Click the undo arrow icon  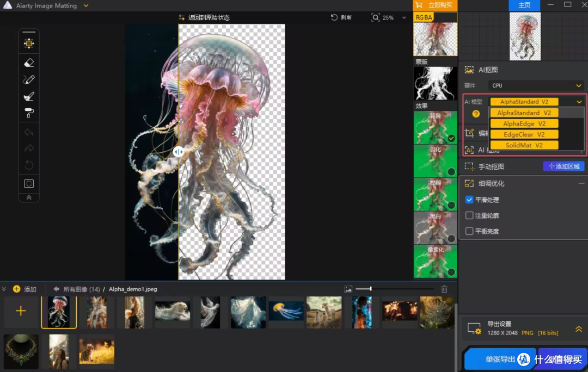(x=29, y=132)
